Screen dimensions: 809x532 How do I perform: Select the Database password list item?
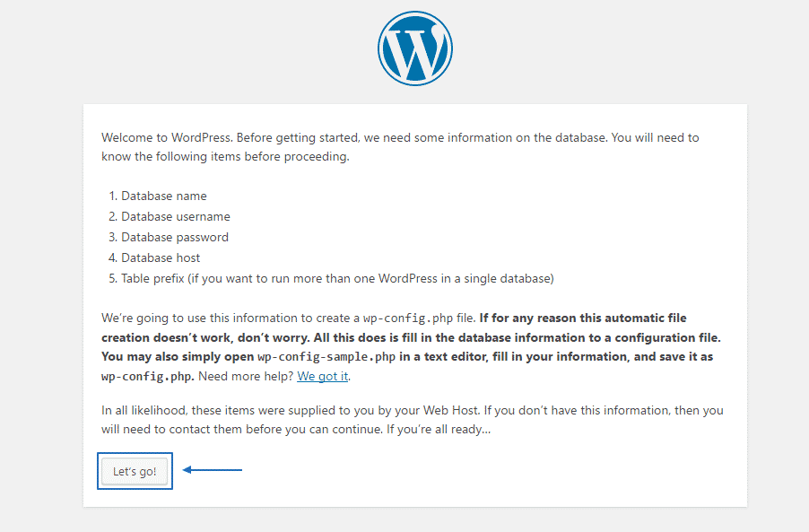point(174,237)
